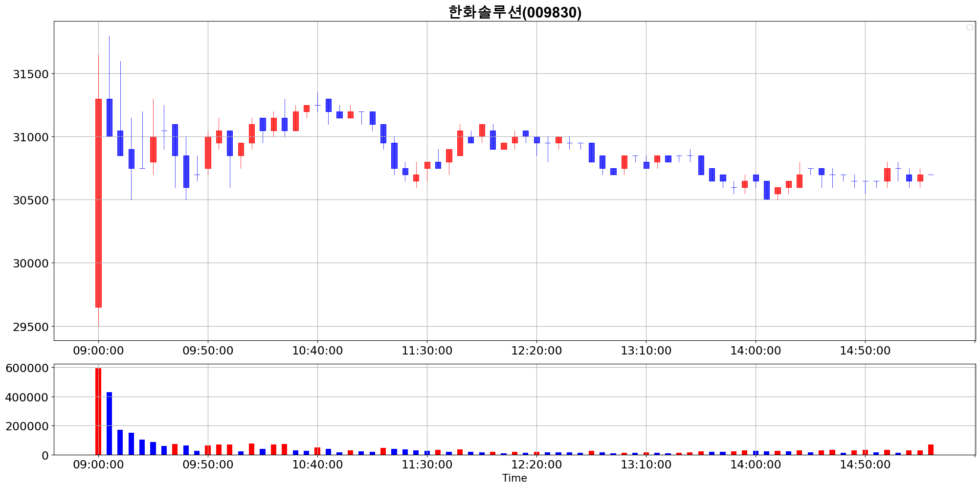Image resolution: width=980 pixels, height=488 pixels.
Task: Click the 31500 price axis label
Action: point(31,74)
